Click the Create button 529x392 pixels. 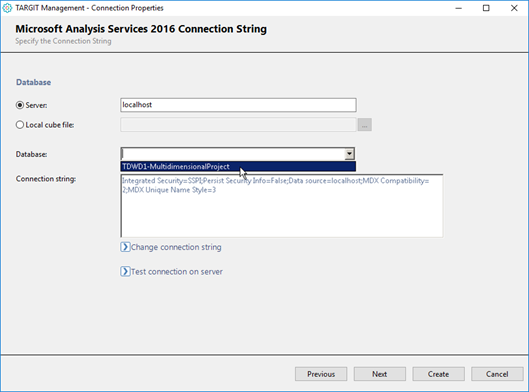tap(438, 374)
